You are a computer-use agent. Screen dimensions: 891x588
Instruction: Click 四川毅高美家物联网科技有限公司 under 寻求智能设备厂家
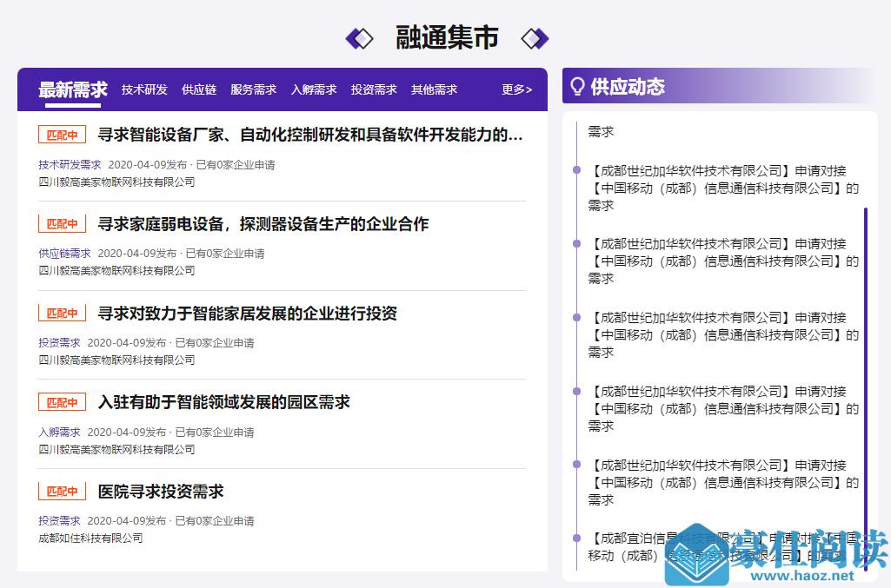click(x=116, y=182)
